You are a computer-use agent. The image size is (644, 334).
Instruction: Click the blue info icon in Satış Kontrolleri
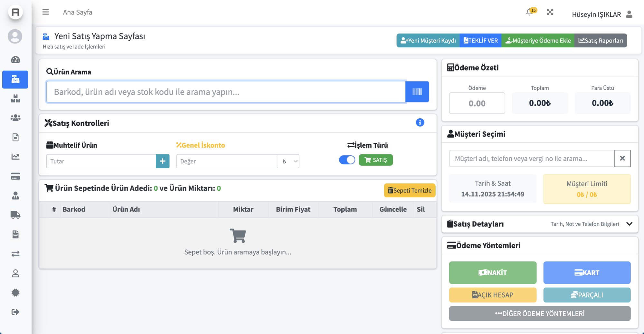pos(420,123)
